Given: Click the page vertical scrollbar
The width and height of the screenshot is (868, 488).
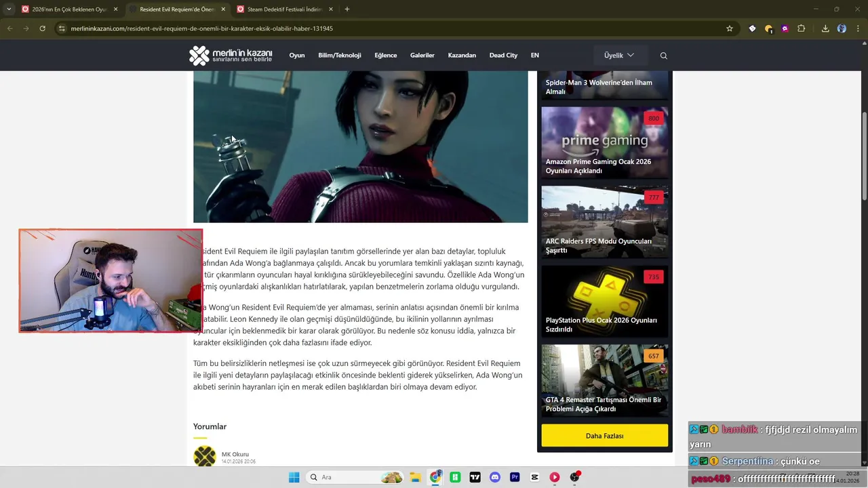Looking at the screenshot, I should 864,155.
